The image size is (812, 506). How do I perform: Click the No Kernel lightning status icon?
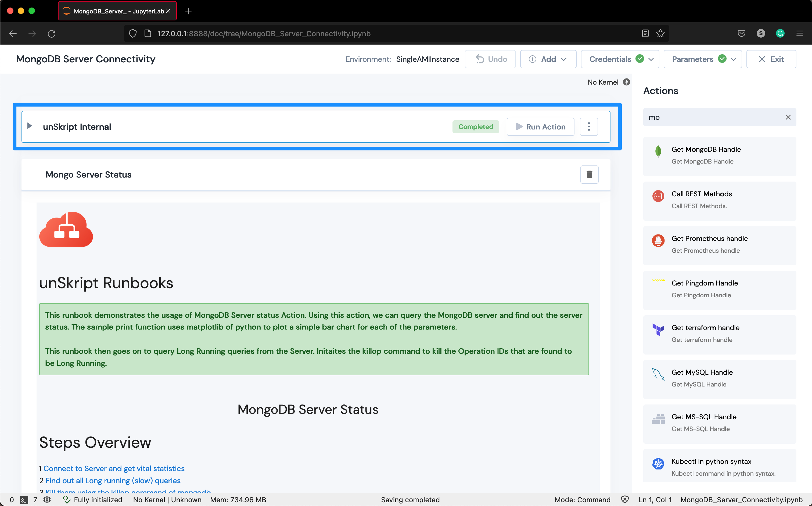[x=627, y=82]
